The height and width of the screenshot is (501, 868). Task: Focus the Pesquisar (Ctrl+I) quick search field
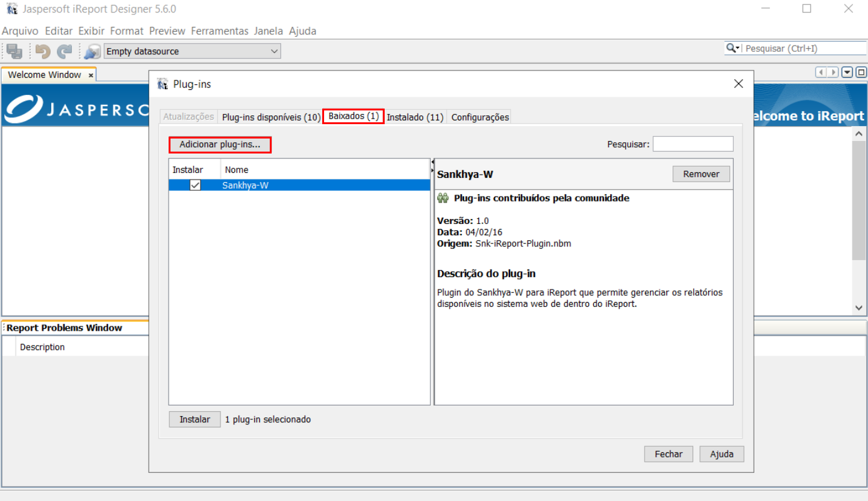point(804,48)
